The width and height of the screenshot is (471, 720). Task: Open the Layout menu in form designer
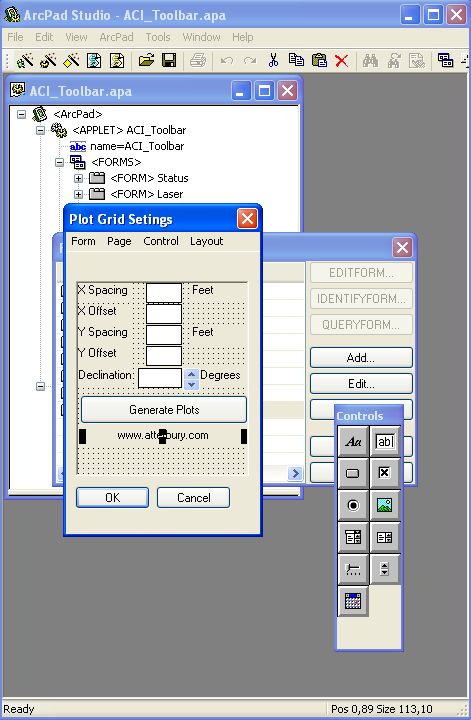(207, 241)
